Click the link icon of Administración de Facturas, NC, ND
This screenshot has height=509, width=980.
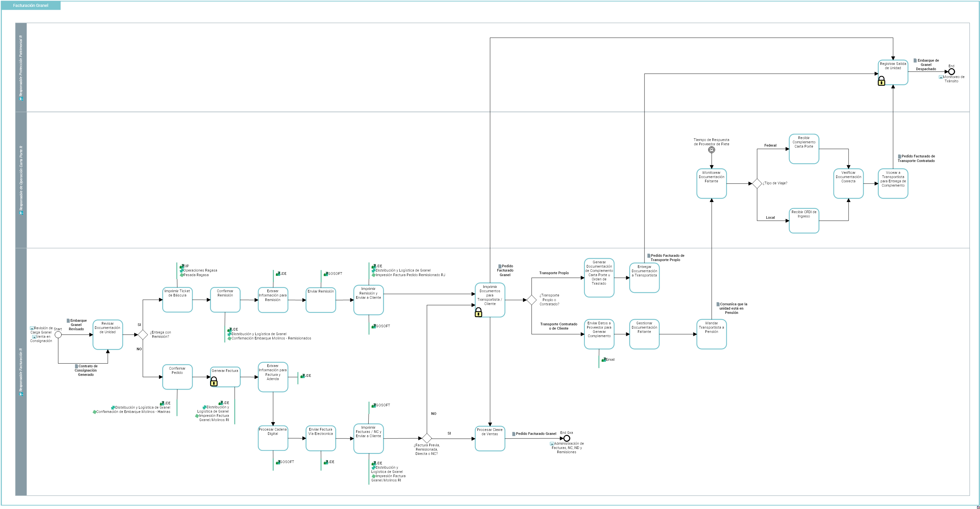click(x=552, y=444)
